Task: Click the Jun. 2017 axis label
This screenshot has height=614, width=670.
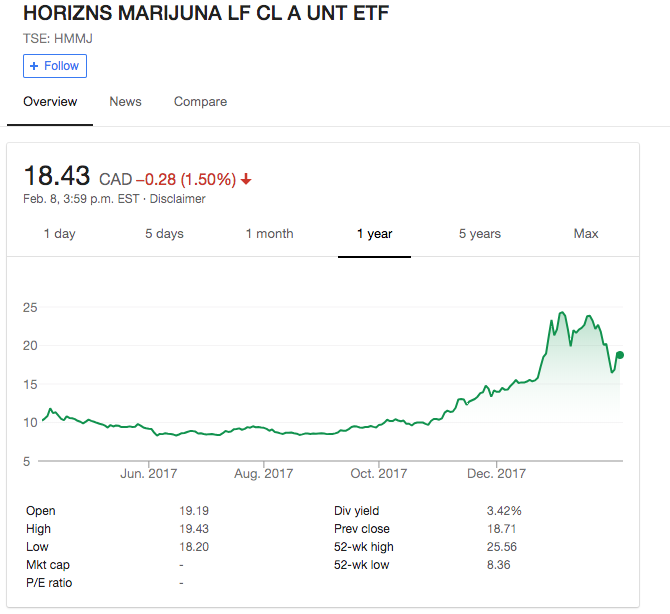Action: (148, 473)
